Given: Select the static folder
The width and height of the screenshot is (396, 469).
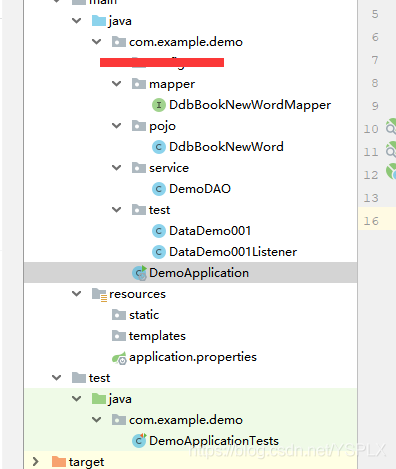Looking at the screenshot, I should point(144,315).
